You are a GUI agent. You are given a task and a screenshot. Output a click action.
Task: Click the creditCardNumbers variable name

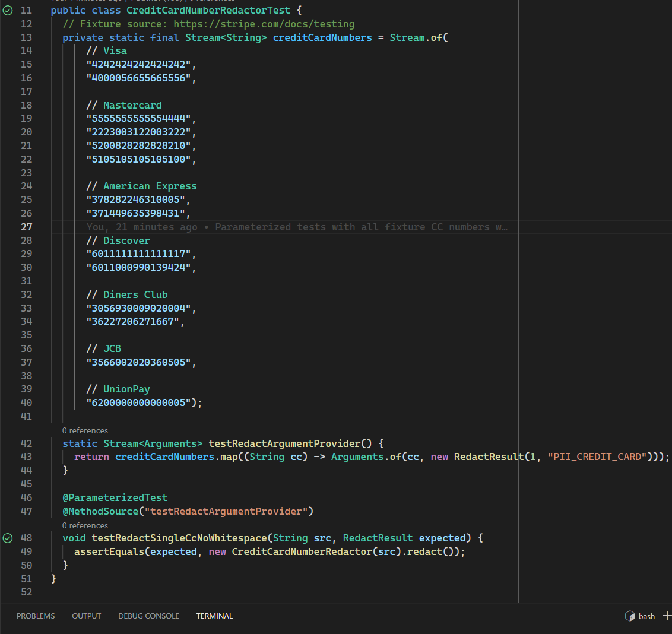[x=322, y=37]
